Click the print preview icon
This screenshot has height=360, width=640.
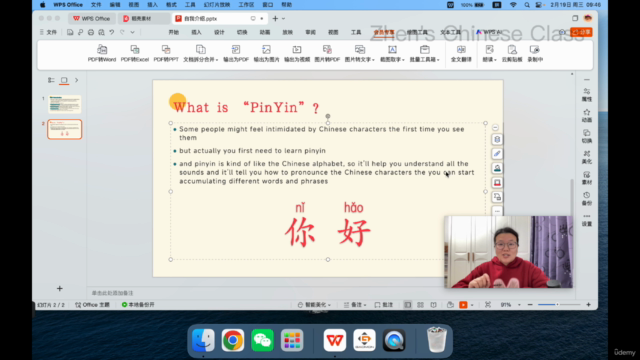pos(101,32)
